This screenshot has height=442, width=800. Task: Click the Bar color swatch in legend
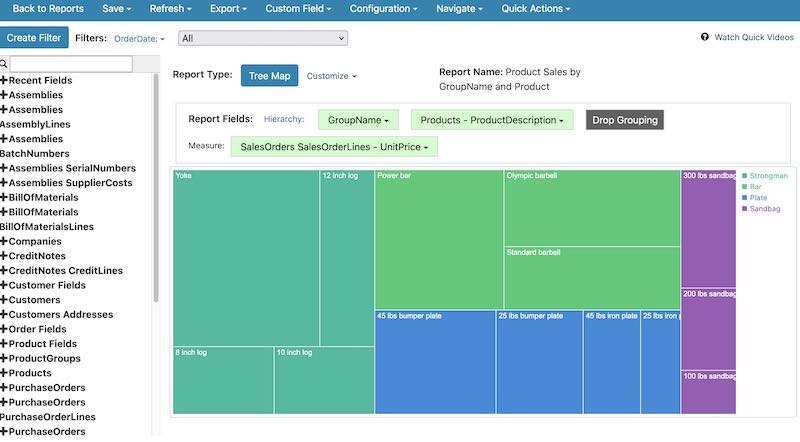(744, 187)
